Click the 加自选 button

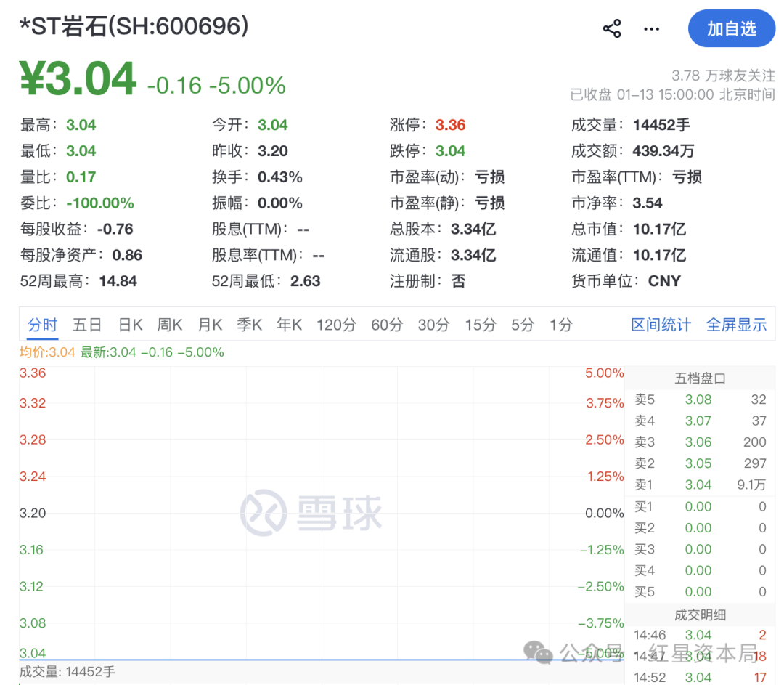tap(731, 29)
